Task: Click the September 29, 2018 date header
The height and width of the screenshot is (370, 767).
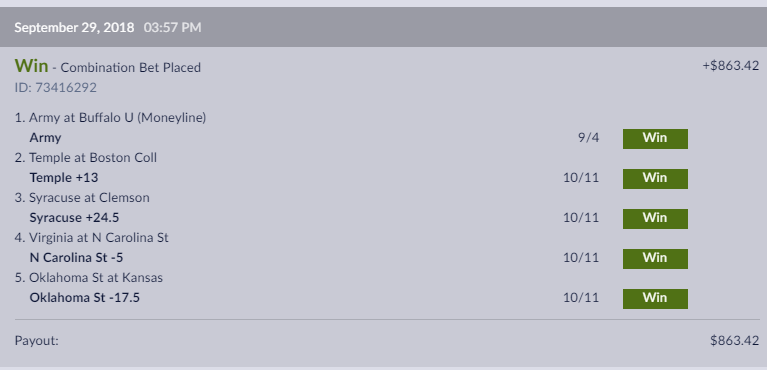Action: [x=74, y=27]
